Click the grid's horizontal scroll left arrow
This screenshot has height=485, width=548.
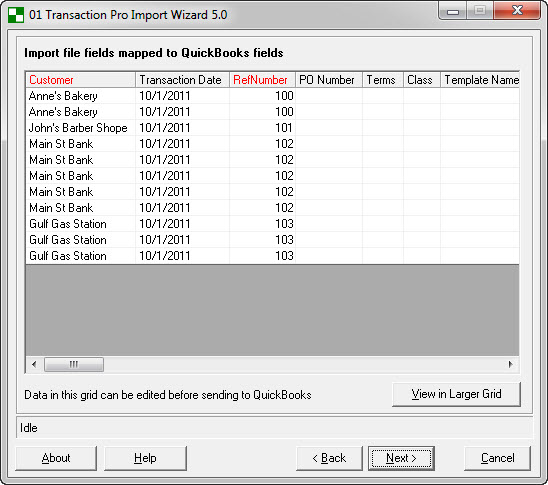point(34,364)
